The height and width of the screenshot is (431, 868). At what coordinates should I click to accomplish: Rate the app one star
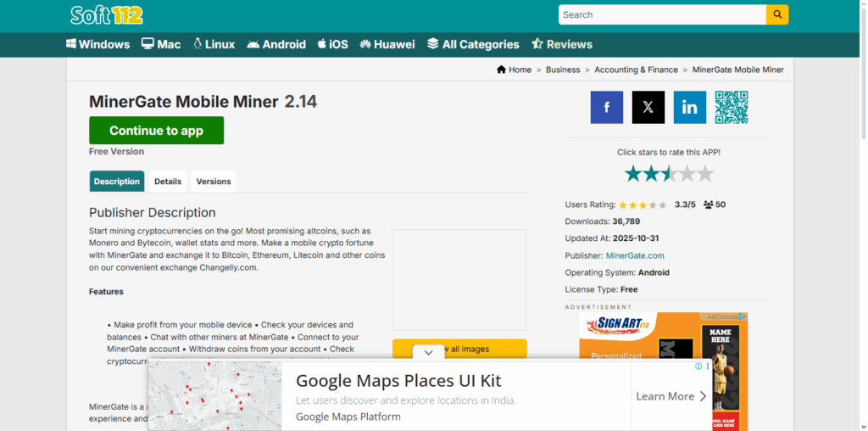tap(632, 173)
